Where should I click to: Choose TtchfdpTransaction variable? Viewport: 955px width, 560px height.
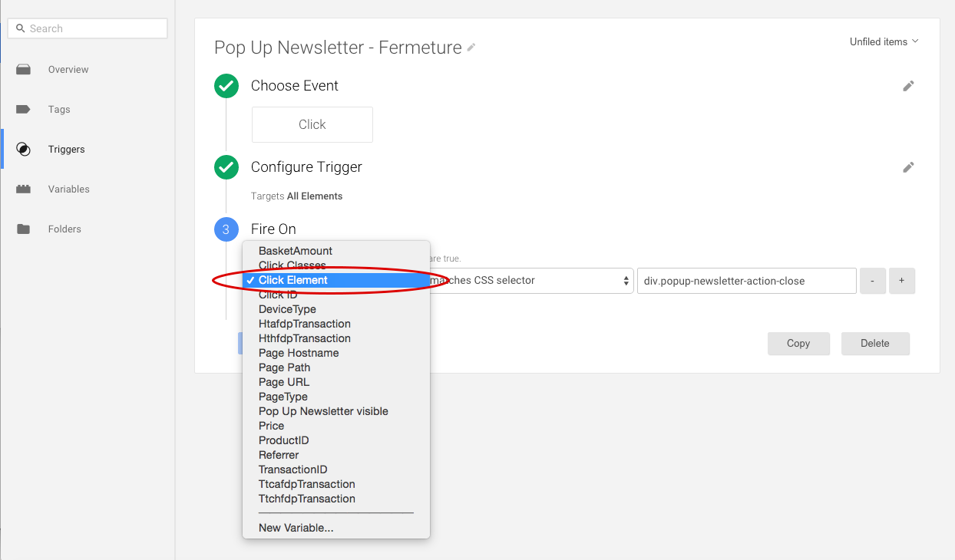click(x=336, y=499)
